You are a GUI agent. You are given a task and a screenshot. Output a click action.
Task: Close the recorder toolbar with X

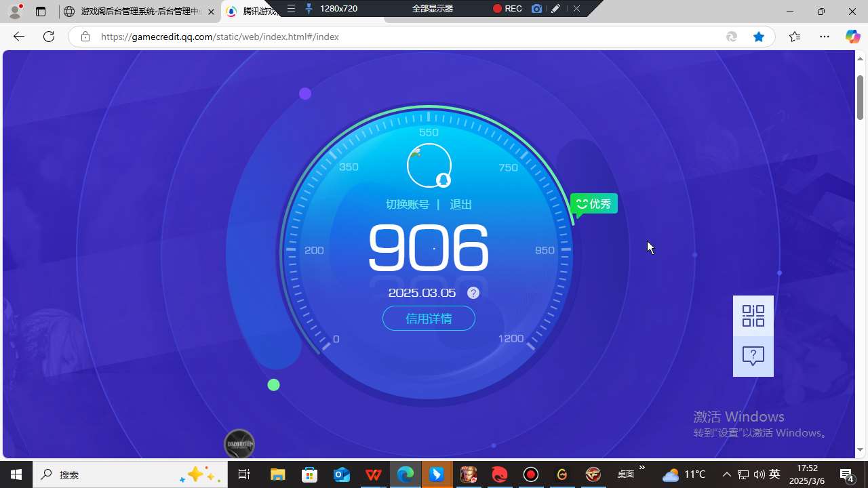click(x=576, y=8)
